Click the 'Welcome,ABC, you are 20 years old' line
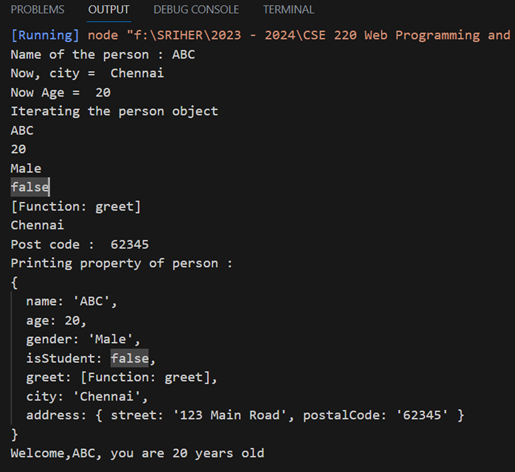Screen dimensions: 515x472 [137, 454]
